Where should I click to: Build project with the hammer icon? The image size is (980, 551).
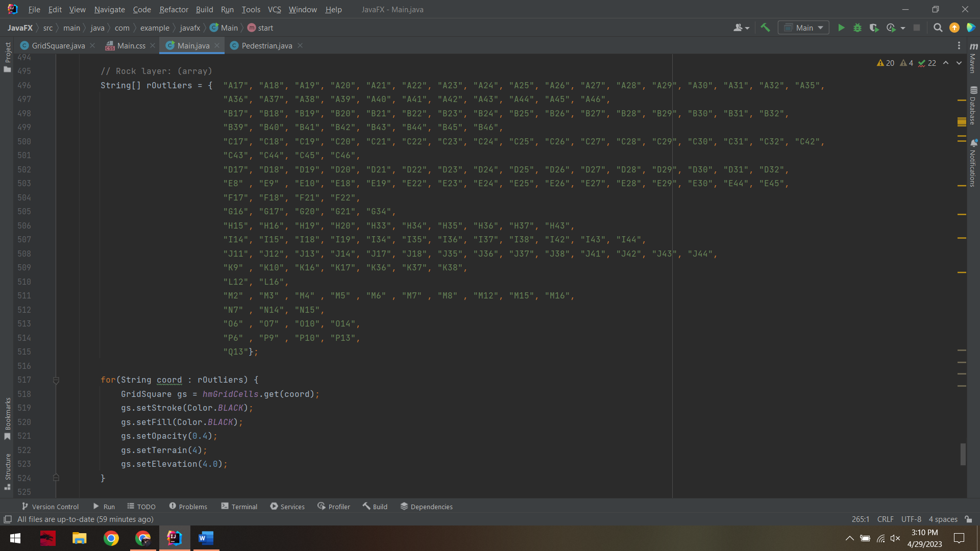pos(765,28)
